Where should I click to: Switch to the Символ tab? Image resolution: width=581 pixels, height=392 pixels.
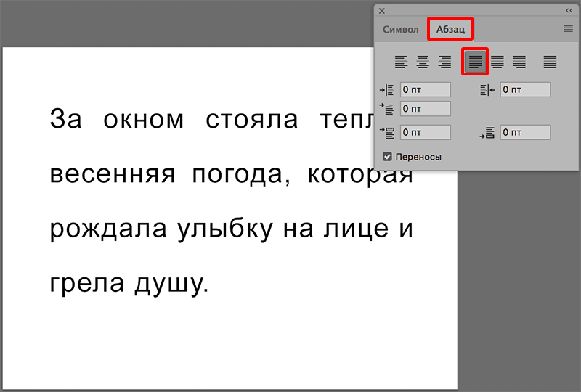point(400,29)
